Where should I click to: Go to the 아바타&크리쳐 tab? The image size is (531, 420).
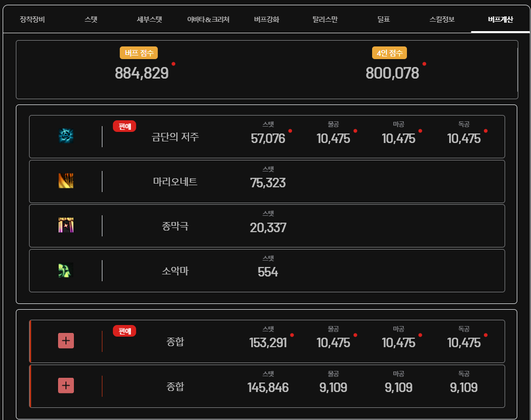tap(208, 20)
